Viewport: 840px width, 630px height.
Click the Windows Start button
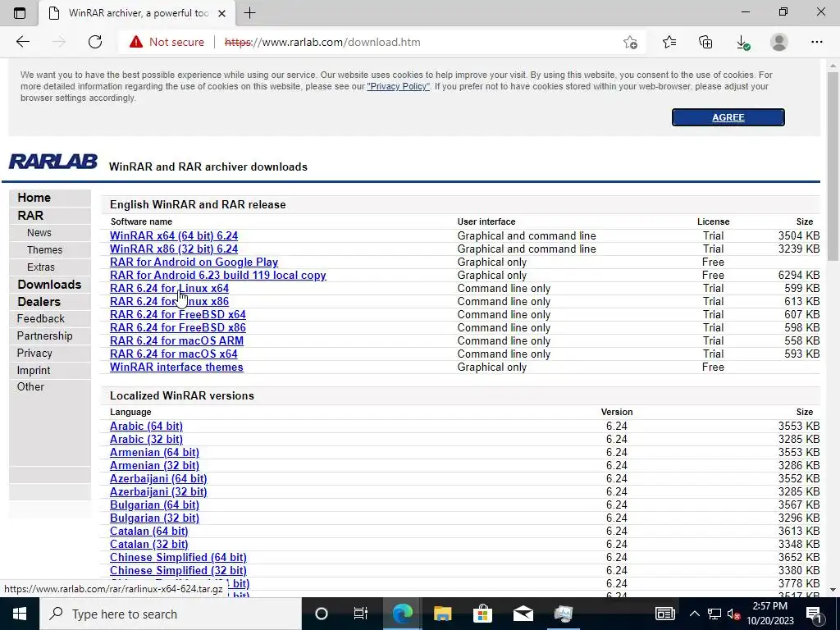coord(20,614)
